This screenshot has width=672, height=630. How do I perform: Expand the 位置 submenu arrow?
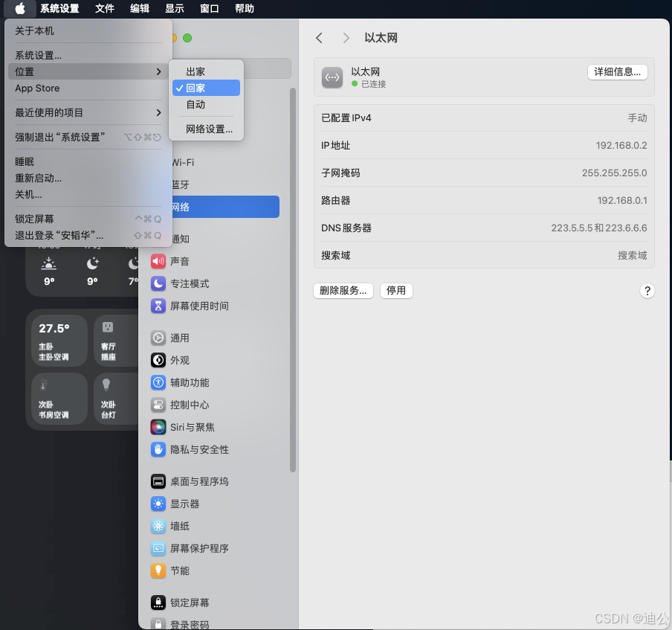[x=159, y=71]
